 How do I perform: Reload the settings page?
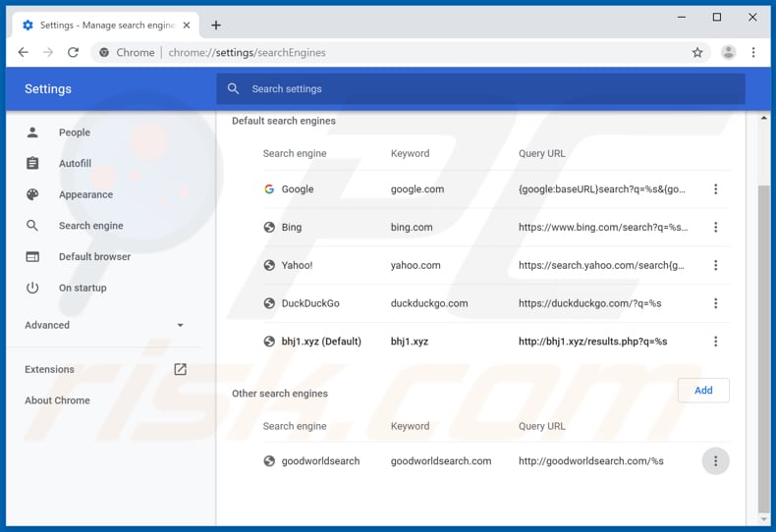(x=73, y=52)
